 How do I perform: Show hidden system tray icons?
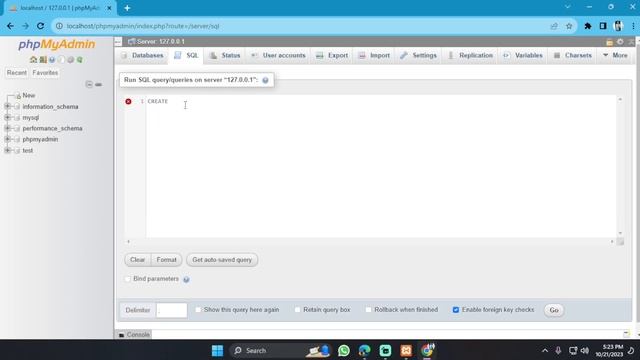point(545,351)
